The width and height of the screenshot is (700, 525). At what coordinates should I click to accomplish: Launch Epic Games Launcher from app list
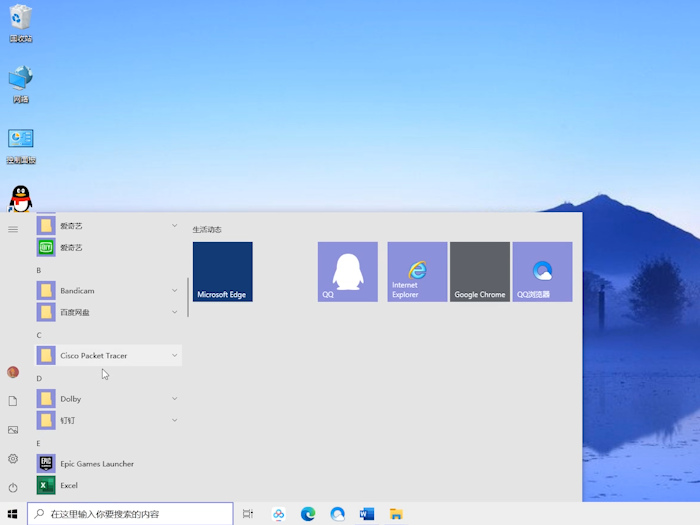(108, 463)
